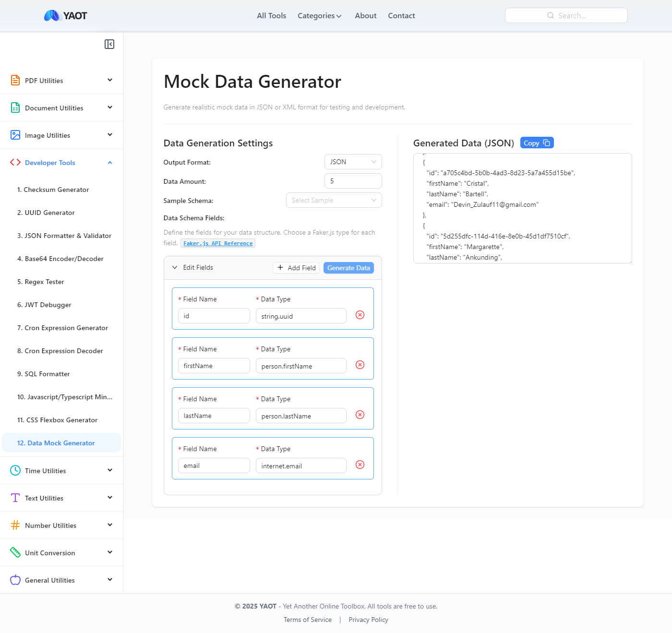
Task: Open the Output Format dropdown
Action: tap(353, 162)
